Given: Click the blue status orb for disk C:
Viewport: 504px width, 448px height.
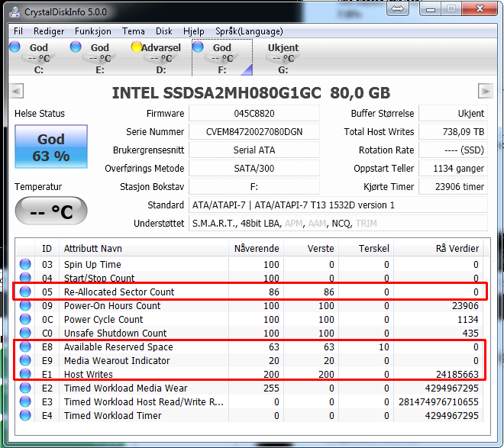Looking at the screenshot, I should [x=15, y=47].
